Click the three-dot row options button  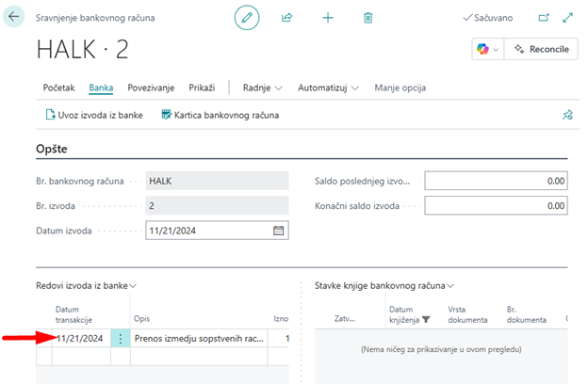click(x=120, y=339)
